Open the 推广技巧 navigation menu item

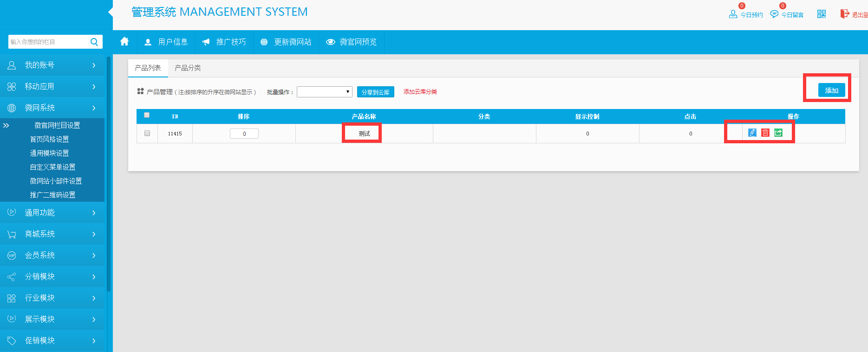224,42
